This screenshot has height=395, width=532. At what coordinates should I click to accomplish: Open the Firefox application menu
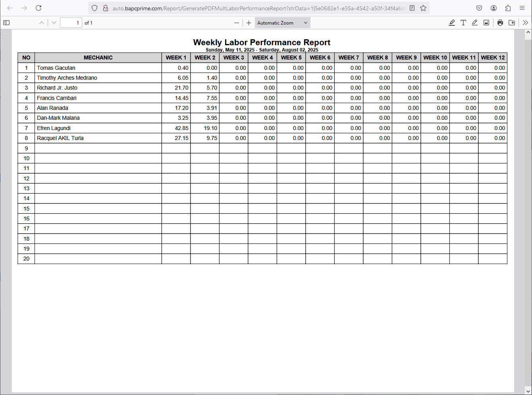point(522,8)
